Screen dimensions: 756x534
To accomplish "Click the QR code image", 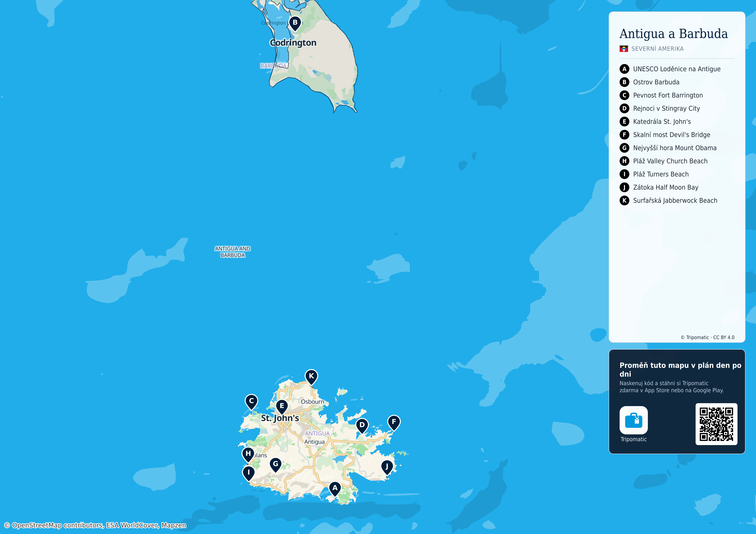I will [x=716, y=424].
